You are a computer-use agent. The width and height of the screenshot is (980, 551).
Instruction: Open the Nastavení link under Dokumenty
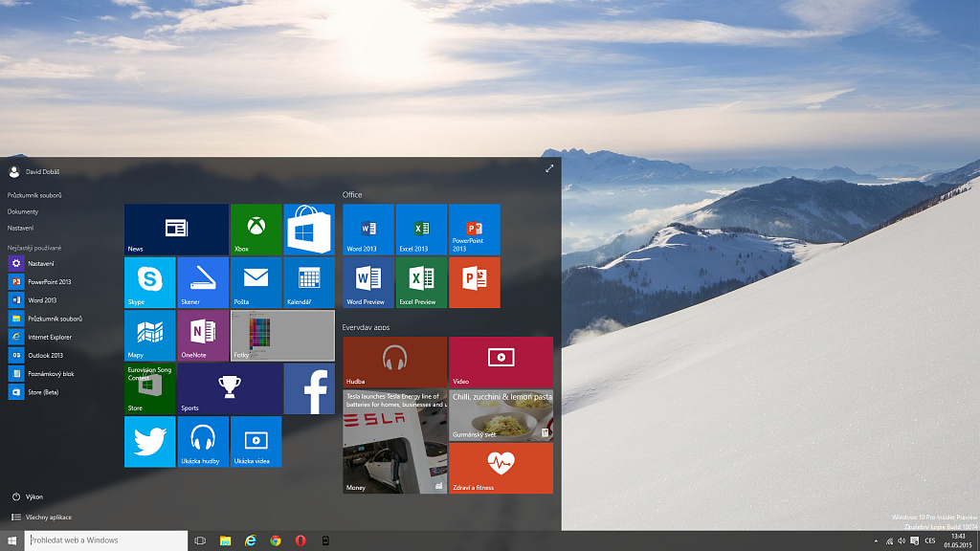pos(21,228)
